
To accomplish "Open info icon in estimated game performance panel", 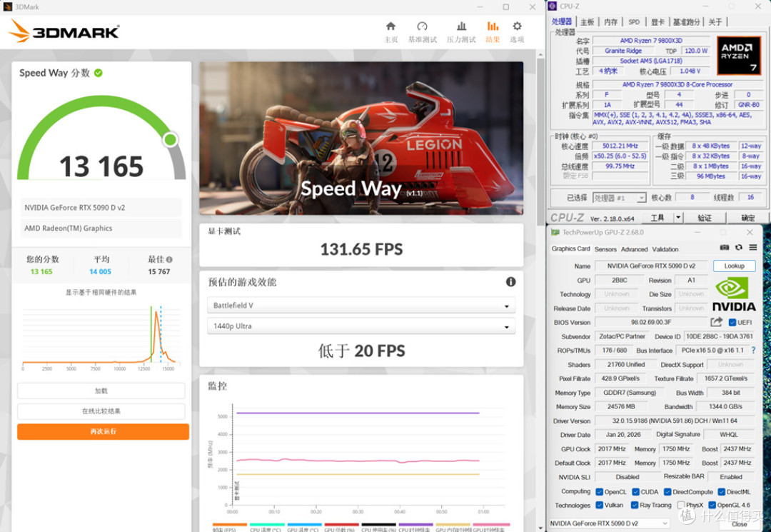I will [x=511, y=282].
